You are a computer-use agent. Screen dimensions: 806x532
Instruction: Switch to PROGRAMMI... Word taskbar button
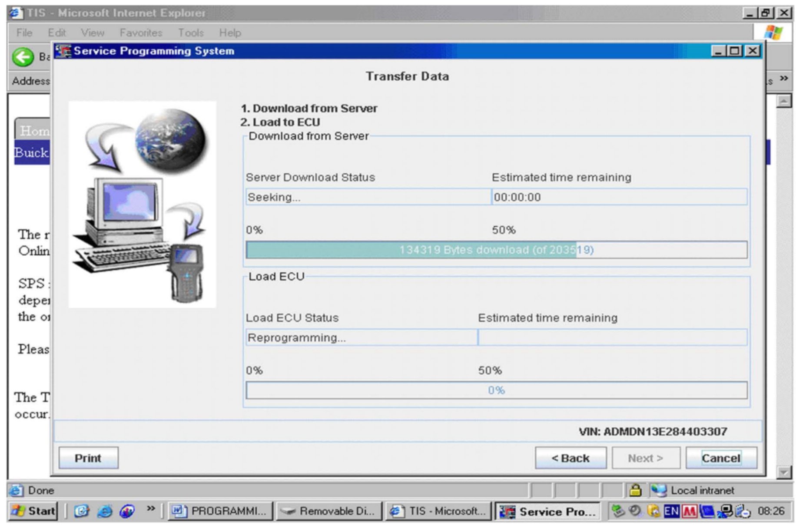click(220, 511)
